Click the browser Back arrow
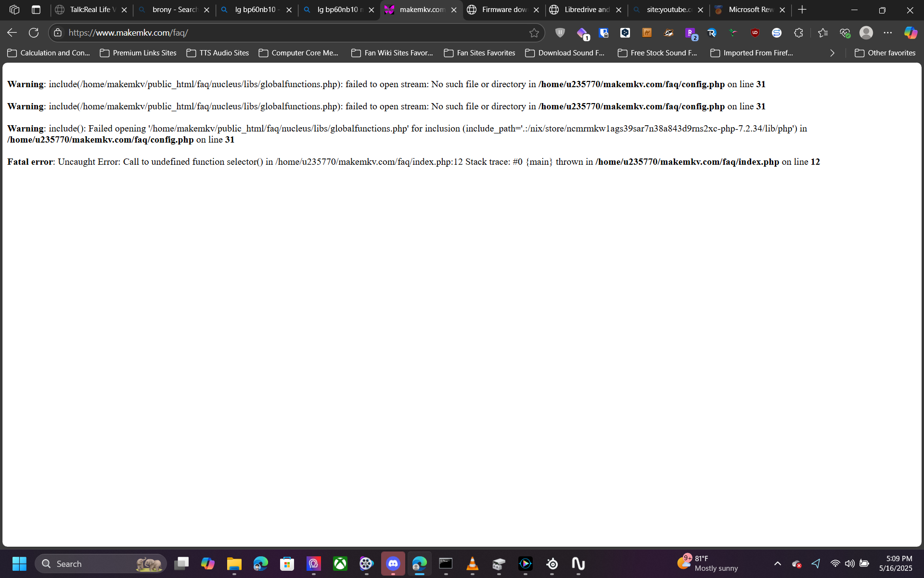 point(12,33)
